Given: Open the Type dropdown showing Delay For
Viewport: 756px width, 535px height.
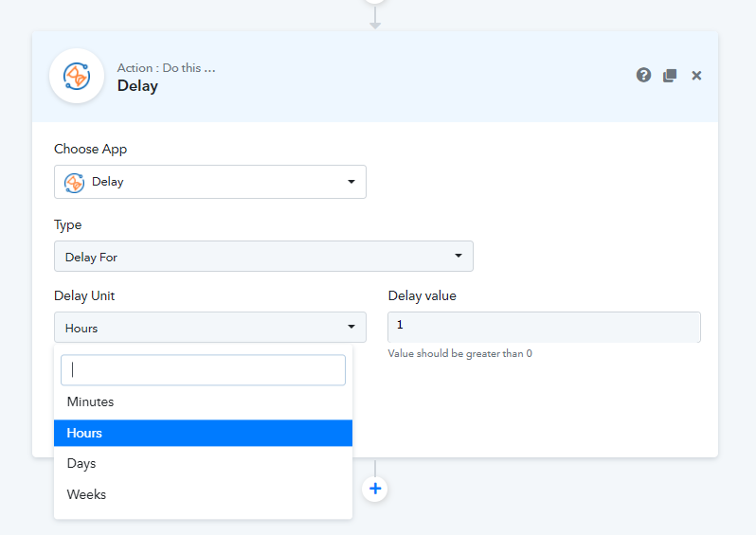Looking at the screenshot, I should 263,257.
